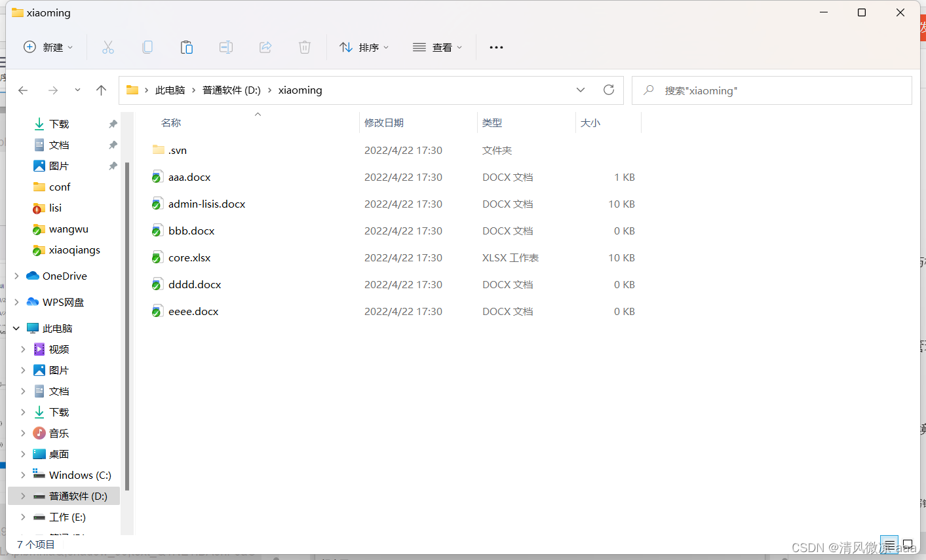The height and width of the screenshot is (560, 926).
Task: Click 普通软件 (D:) in the address breadcrumb
Action: (231, 90)
